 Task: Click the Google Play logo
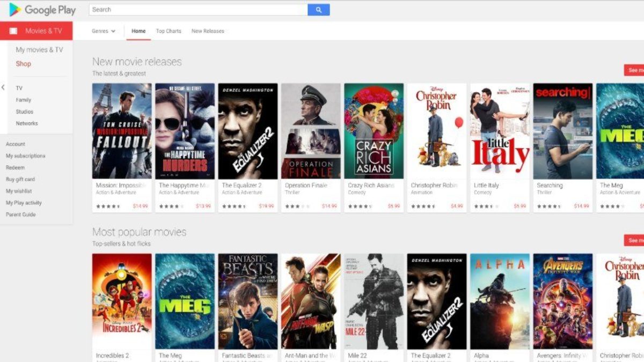(x=42, y=10)
